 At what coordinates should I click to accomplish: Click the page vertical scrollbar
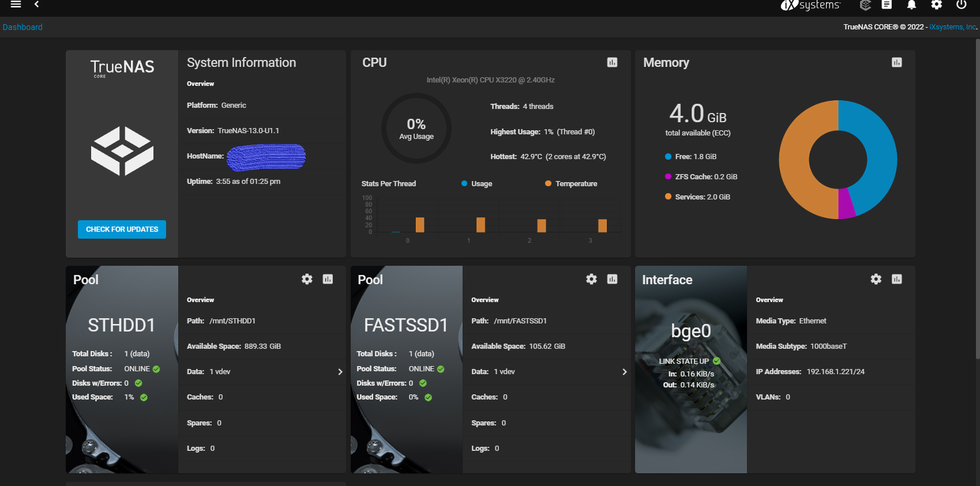977,199
